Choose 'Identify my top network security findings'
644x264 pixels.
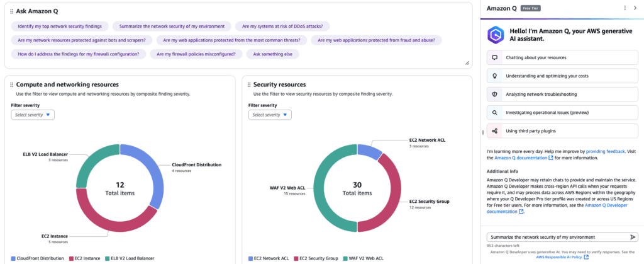point(60,26)
